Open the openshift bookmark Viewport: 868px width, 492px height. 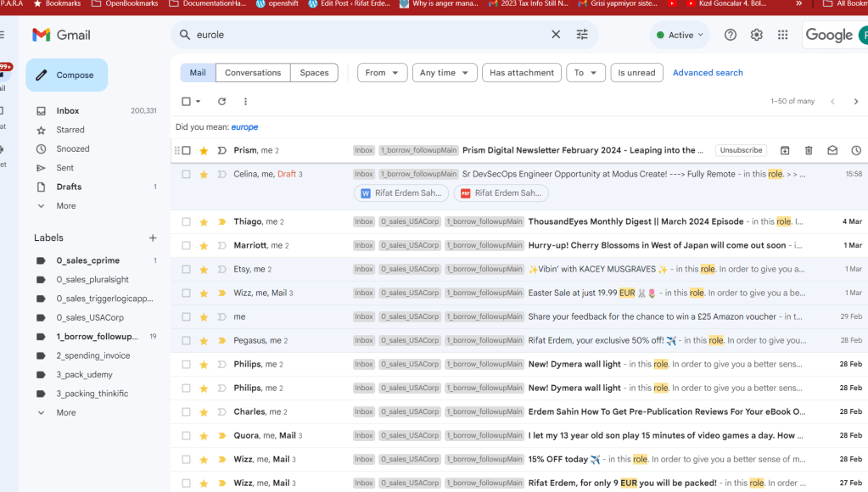277,3
